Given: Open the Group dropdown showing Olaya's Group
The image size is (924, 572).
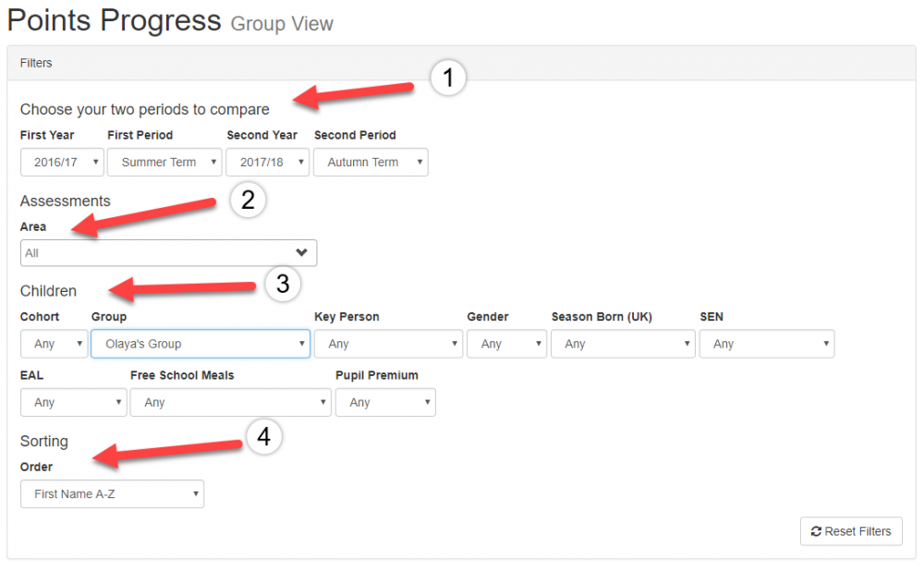Looking at the screenshot, I should point(201,344).
